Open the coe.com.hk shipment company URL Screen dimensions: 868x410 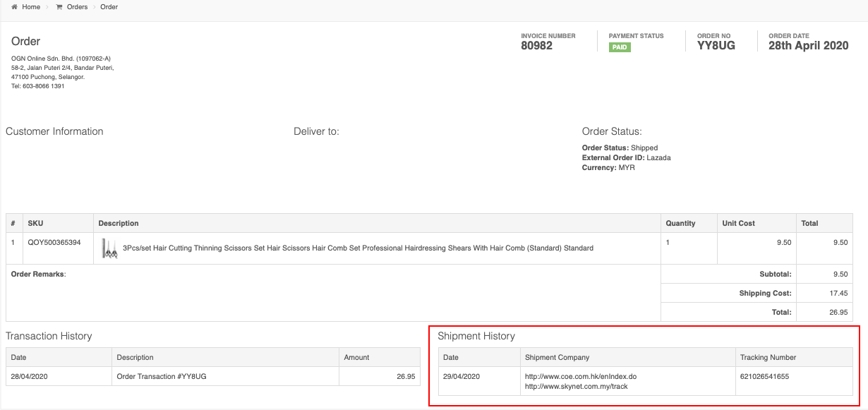(x=581, y=376)
